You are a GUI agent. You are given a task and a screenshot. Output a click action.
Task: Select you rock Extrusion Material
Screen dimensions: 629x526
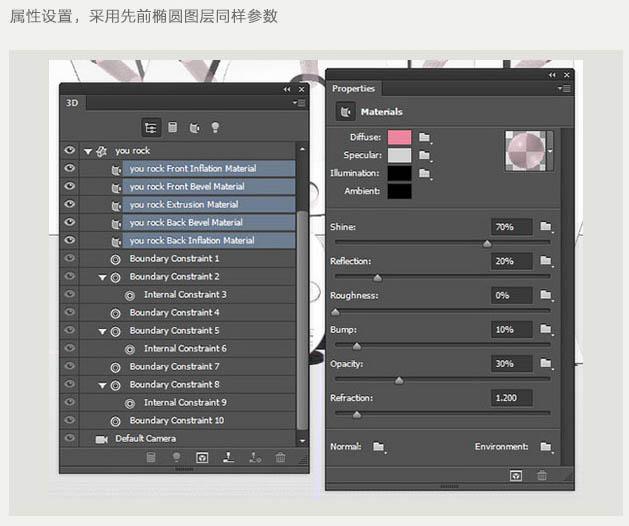pos(184,204)
